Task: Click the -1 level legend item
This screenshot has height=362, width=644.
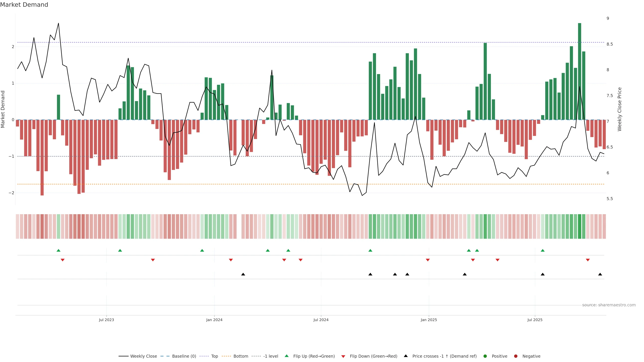Action: click(x=271, y=356)
